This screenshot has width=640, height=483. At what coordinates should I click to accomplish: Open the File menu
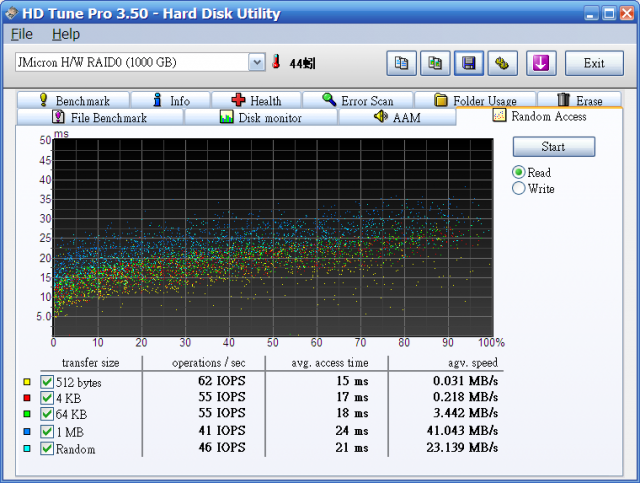[x=21, y=34]
